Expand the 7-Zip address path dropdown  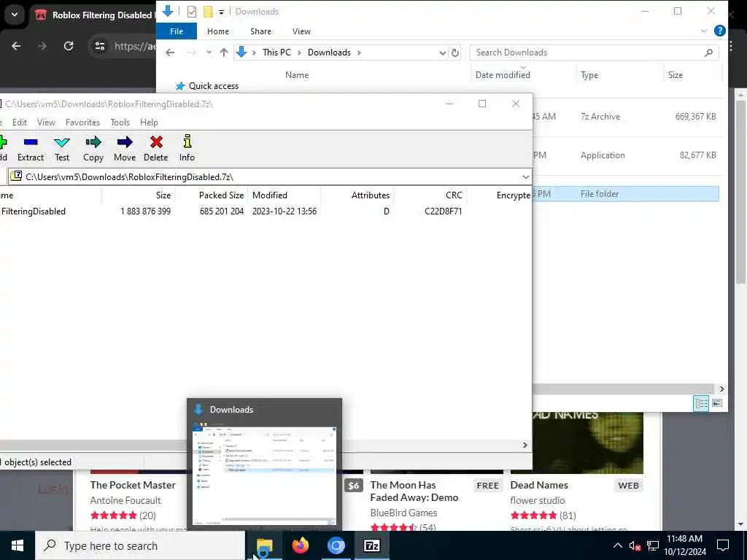pyautogui.click(x=525, y=177)
